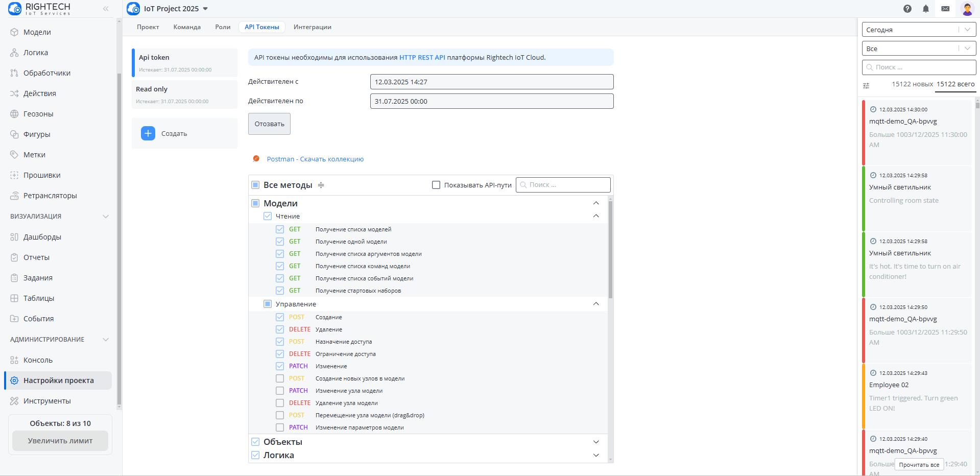The height and width of the screenshot is (476, 980).
Task: Open the notifications bell icon
Action: 925,9
